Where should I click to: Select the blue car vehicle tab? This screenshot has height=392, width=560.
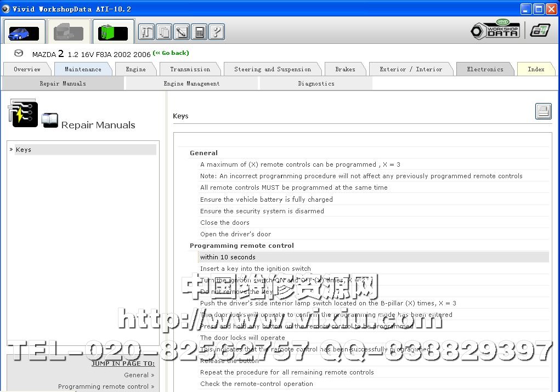[x=24, y=32]
